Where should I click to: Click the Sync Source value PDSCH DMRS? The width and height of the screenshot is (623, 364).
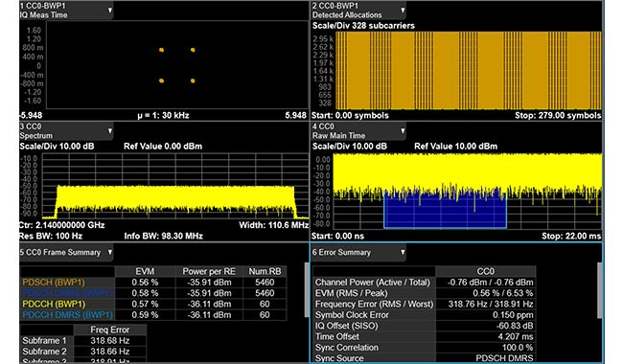tap(504, 358)
